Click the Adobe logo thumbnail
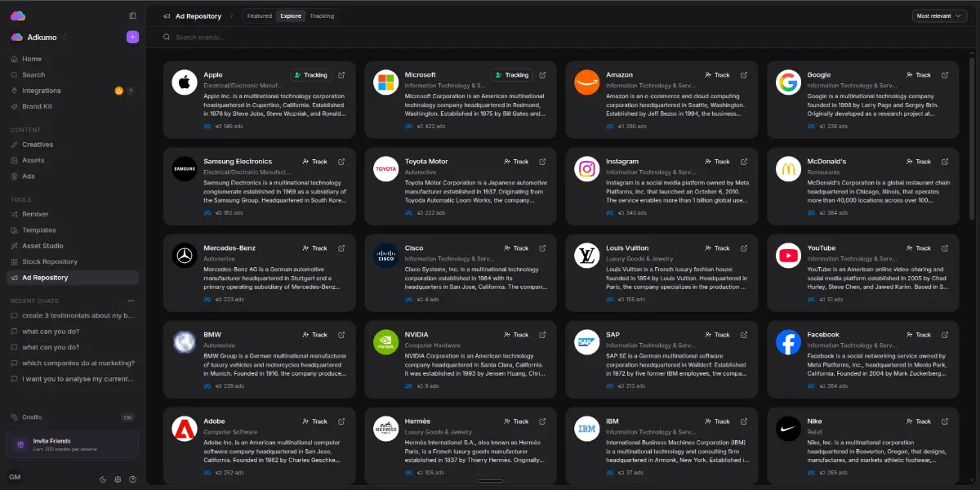The image size is (980, 490). 185,429
